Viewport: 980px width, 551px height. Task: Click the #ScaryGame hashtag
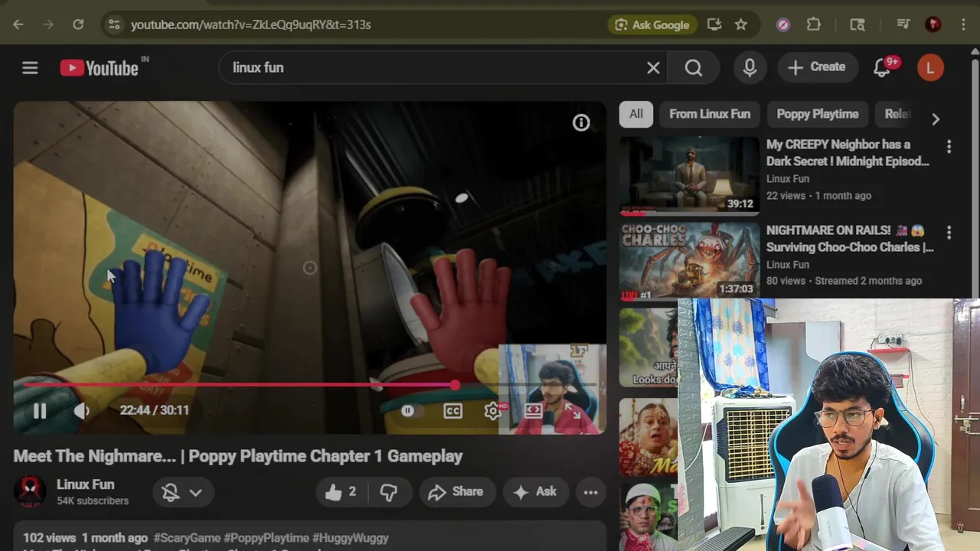click(187, 538)
